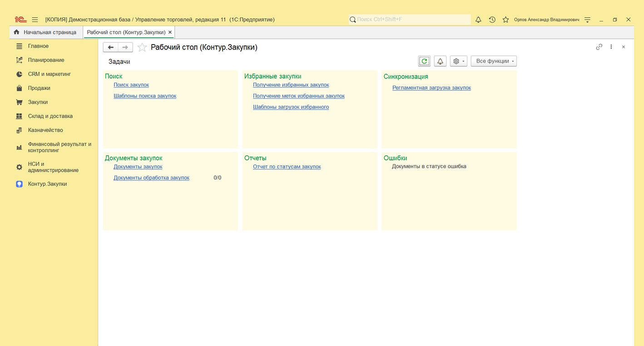This screenshot has width=644, height=346.
Task: Add page to favorites with star icon
Action: click(142, 47)
